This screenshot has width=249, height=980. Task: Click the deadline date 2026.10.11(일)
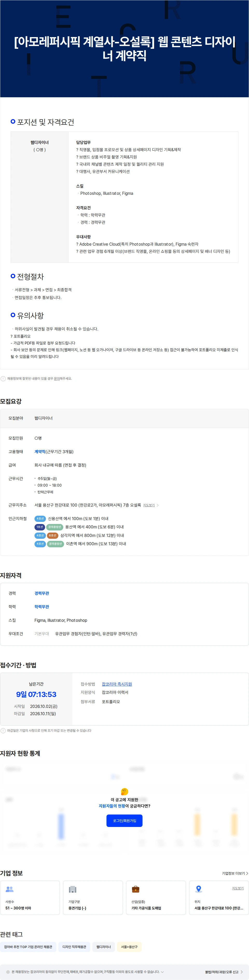tap(43, 713)
